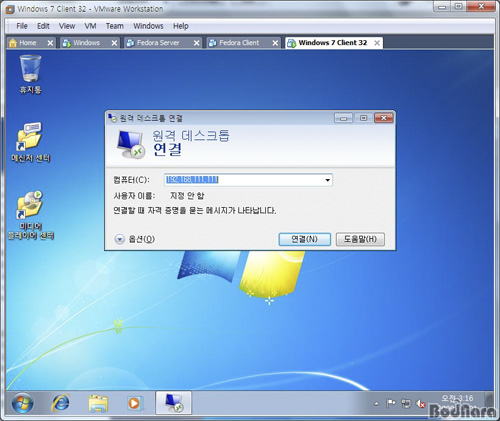Screen dimensions: 500x421
Task: Open the Windows menu
Action: point(148,26)
